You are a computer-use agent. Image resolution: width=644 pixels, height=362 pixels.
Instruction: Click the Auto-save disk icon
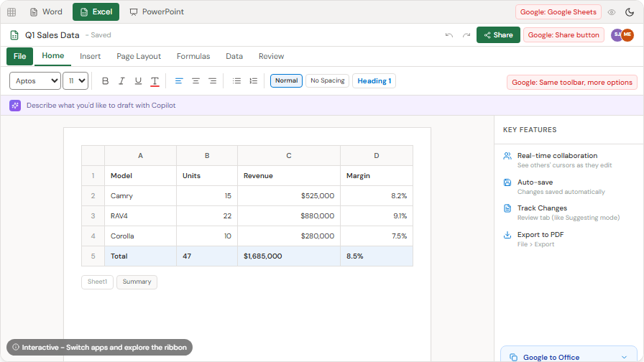(x=507, y=182)
